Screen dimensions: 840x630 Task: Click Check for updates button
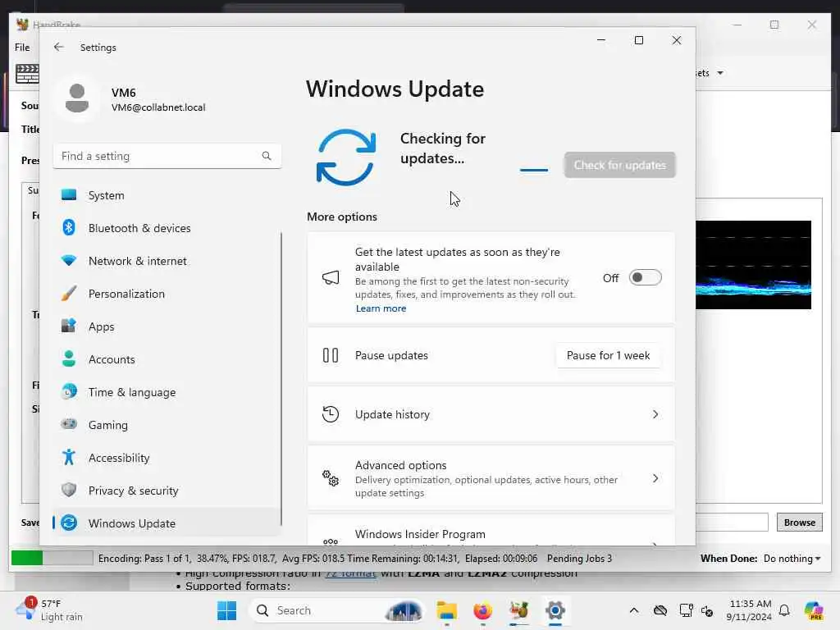(619, 165)
